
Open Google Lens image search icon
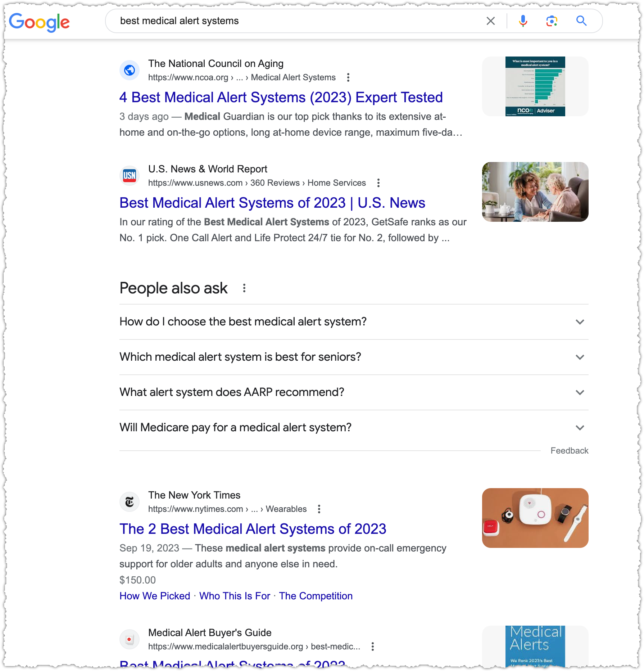pyautogui.click(x=552, y=21)
